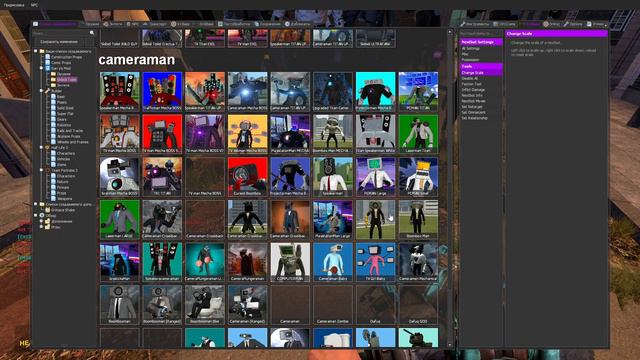This screenshot has height=360, width=640.
Task: Spawn the PCMAN Small icon
Action: point(418,176)
